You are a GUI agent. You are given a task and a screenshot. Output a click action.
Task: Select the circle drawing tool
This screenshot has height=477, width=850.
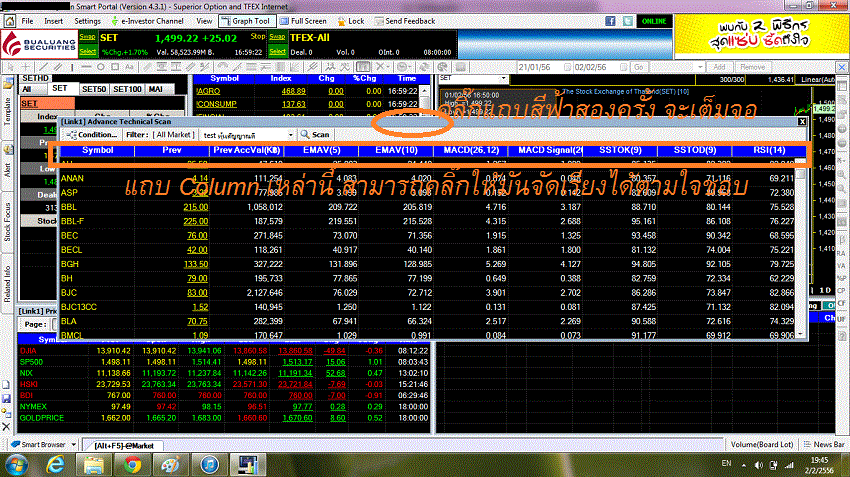[x=101, y=67]
